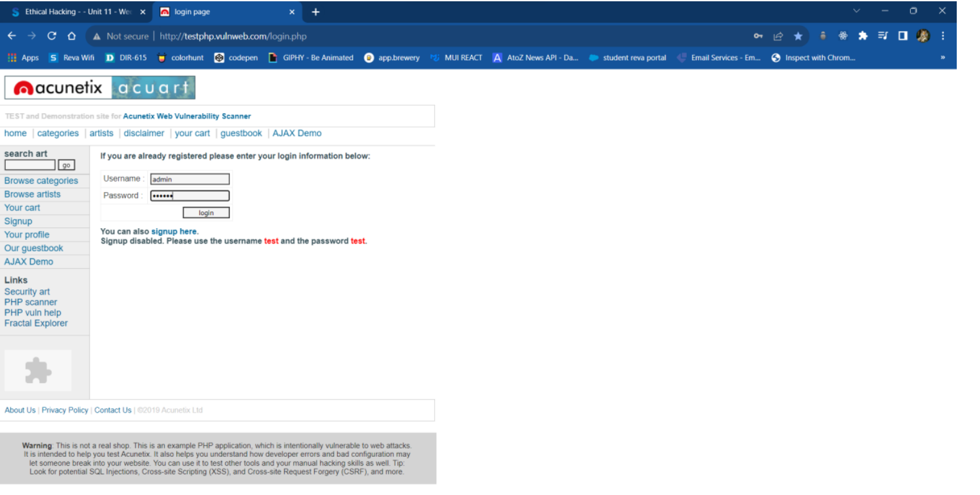The image size is (980, 495).
Task: Follow the signup here link
Action: click(174, 231)
